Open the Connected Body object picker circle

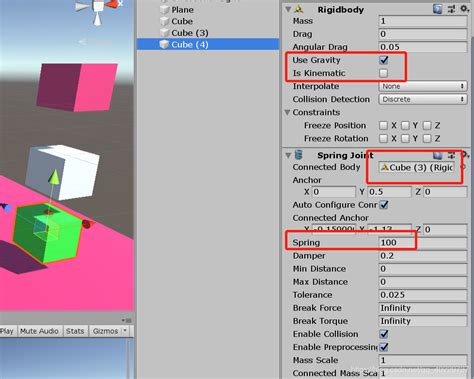(x=463, y=167)
